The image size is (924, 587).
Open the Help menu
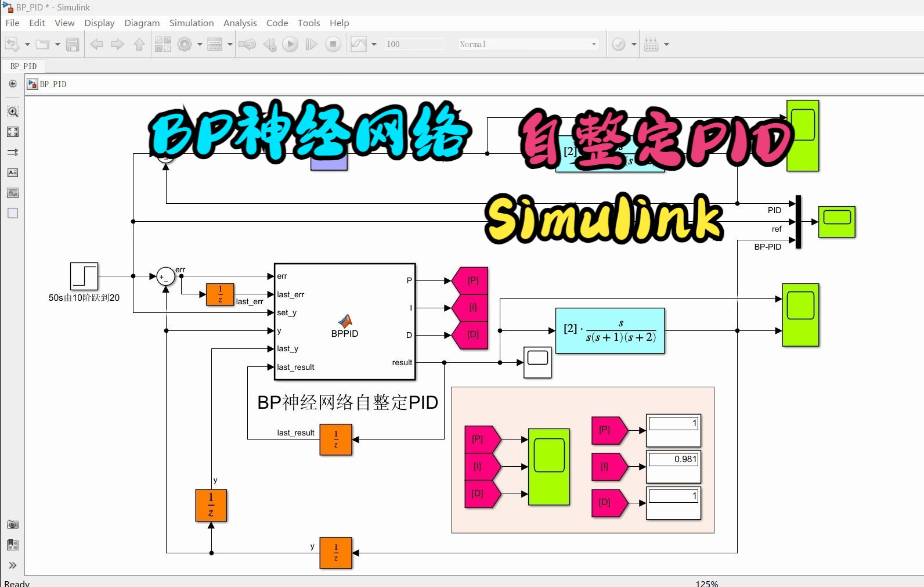click(x=340, y=23)
